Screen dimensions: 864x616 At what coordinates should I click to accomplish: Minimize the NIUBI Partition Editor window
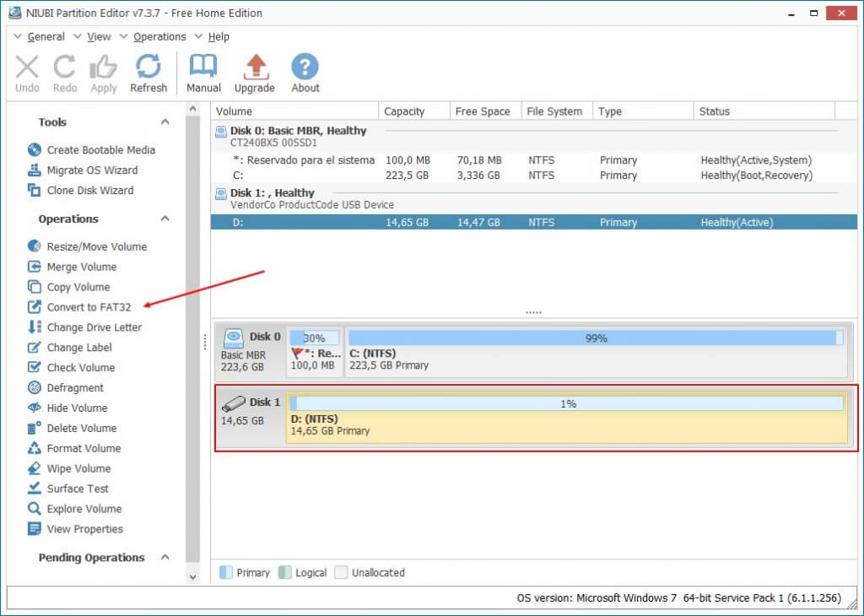pyautogui.click(x=791, y=14)
